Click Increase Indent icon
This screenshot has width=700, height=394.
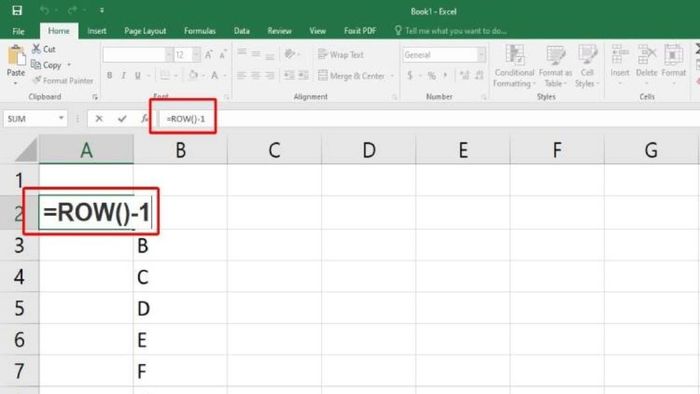point(304,75)
